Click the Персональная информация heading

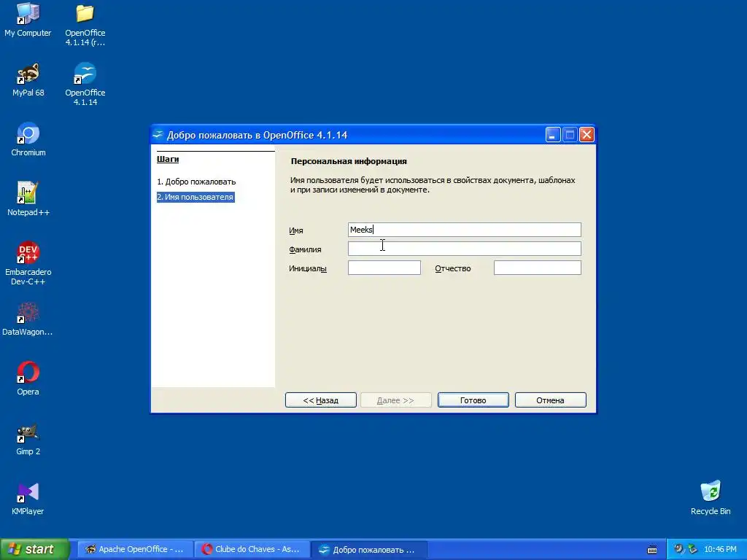[x=349, y=161]
